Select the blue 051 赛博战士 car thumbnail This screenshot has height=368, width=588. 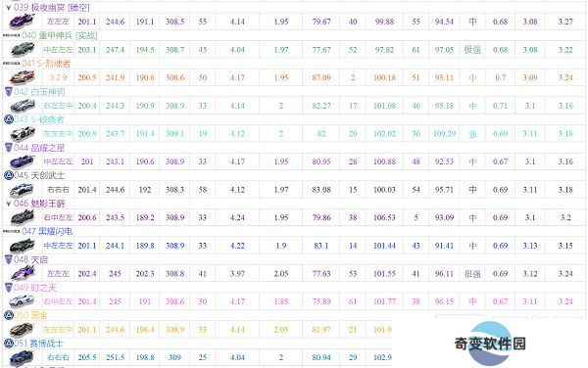[x=22, y=357]
